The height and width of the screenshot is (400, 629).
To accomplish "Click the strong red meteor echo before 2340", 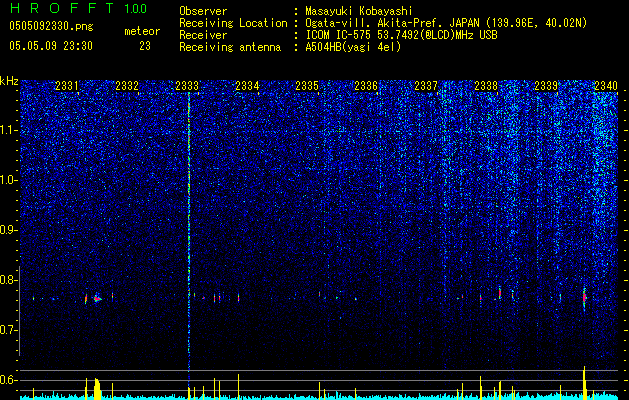I will pyautogui.click(x=584, y=298).
